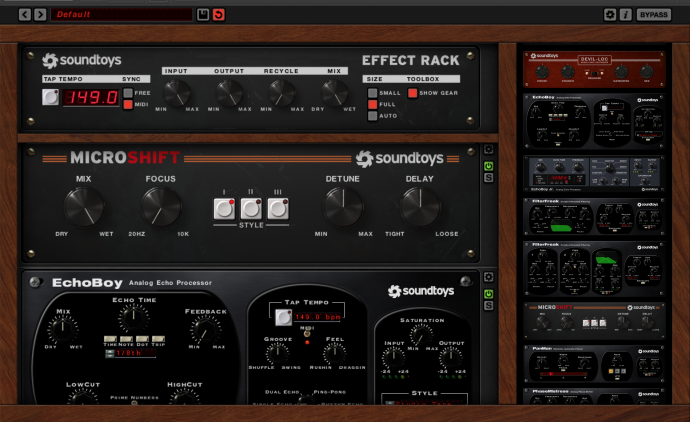The width and height of the screenshot is (690, 422).
Task: Select SMALL rack size
Action: pyautogui.click(x=372, y=93)
